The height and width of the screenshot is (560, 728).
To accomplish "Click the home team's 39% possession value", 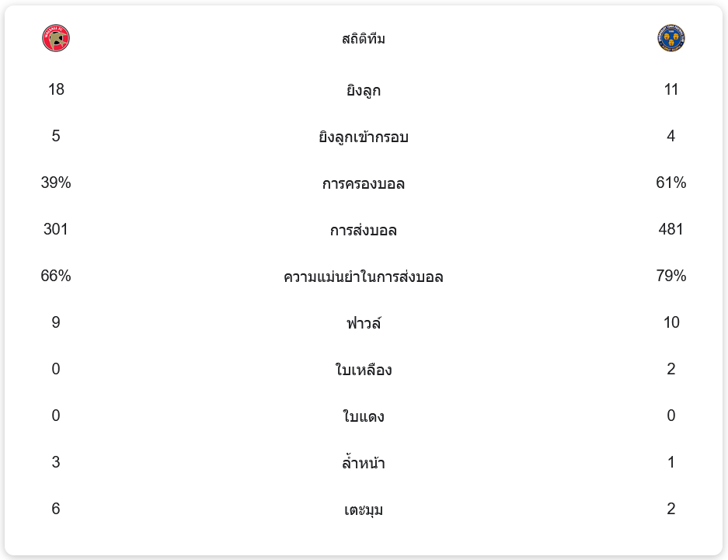I will [56, 183].
